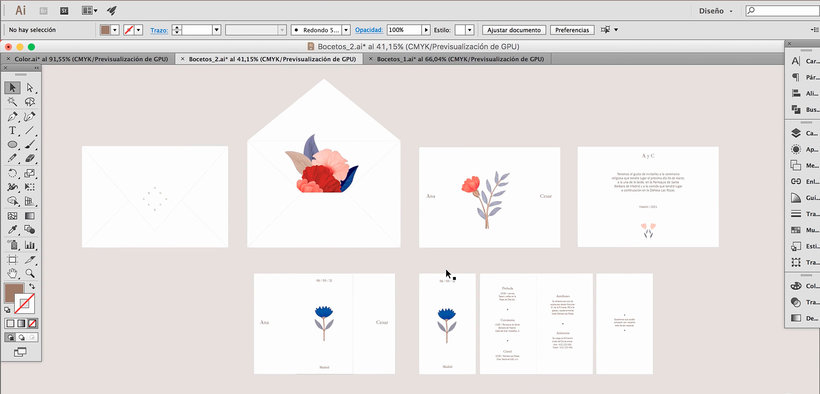Switch to the Color.ai document tab

point(91,59)
